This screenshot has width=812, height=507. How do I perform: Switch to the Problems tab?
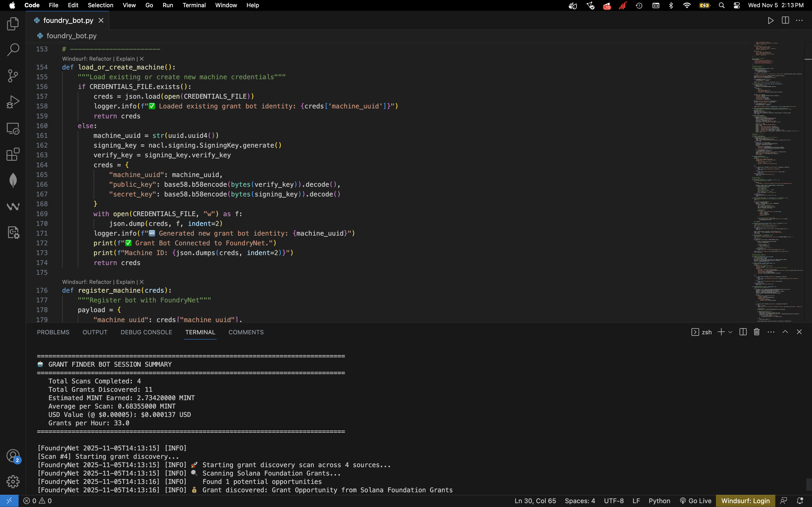pos(53,332)
